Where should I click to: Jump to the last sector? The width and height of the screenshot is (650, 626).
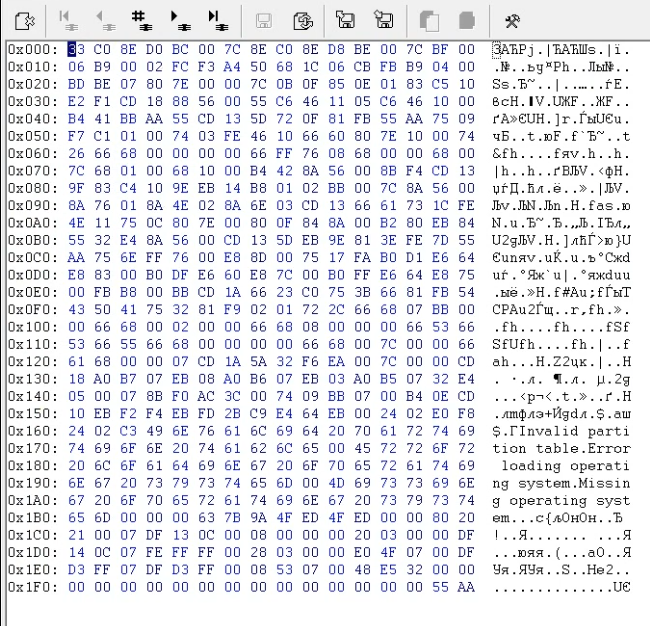(x=216, y=19)
